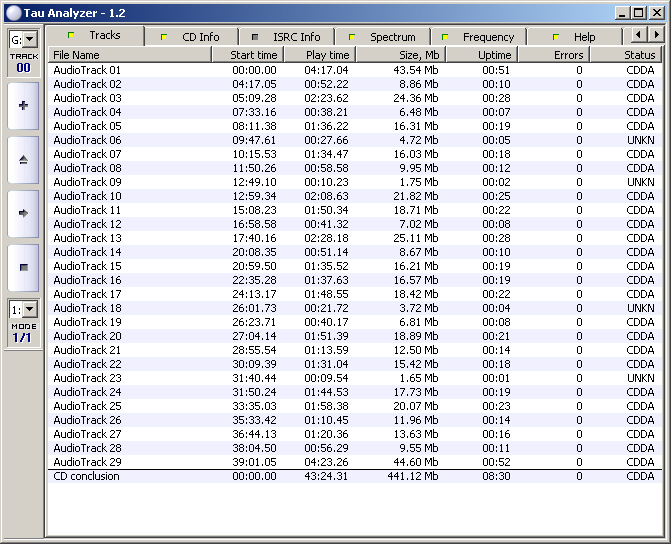Sort tracks by Errors column header

tap(554, 55)
